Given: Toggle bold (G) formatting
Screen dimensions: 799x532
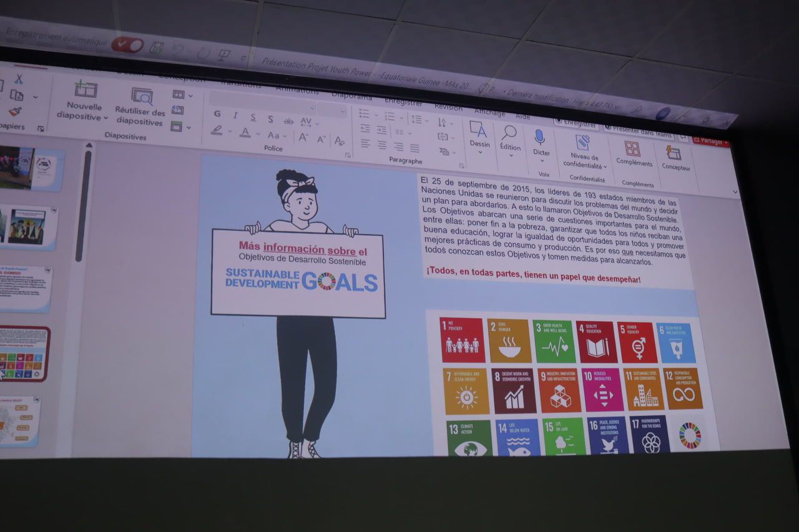Looking at the screenshot, I should 217,114.
